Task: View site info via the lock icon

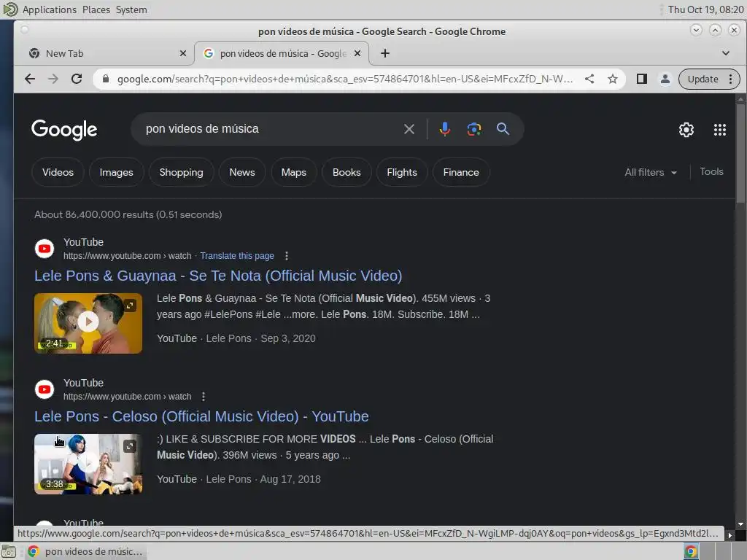Action: (x=106, y=79)
